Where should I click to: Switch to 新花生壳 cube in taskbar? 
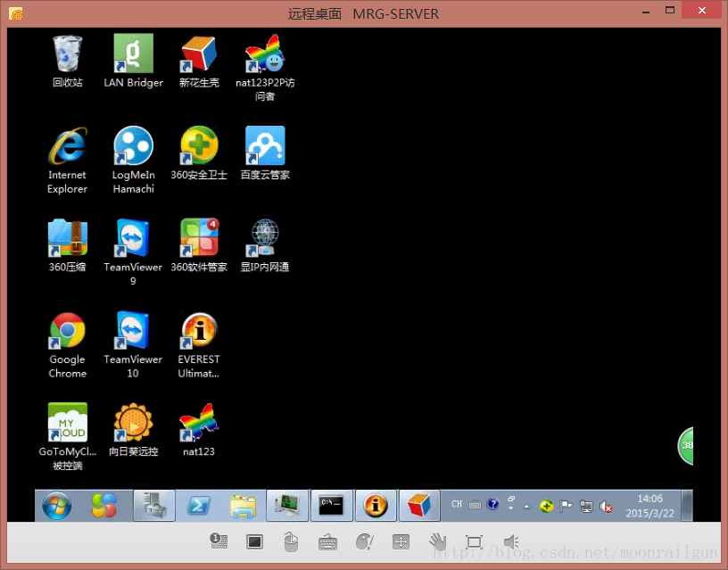419,506
